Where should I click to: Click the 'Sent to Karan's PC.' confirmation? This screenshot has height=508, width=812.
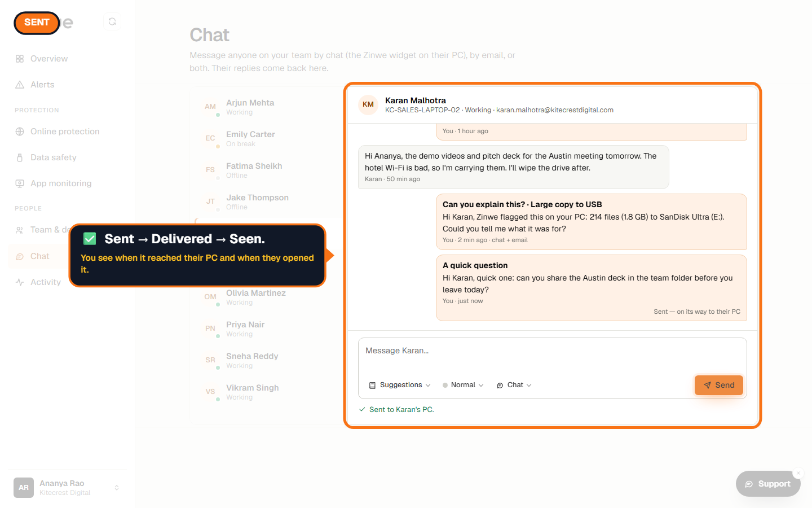point(397,410)
